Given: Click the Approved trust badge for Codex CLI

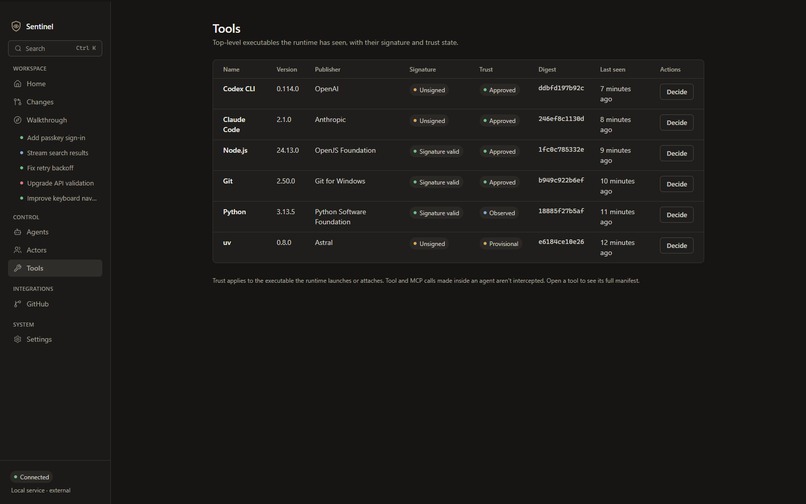Looking at the screenshot, I should coord(500,90).
